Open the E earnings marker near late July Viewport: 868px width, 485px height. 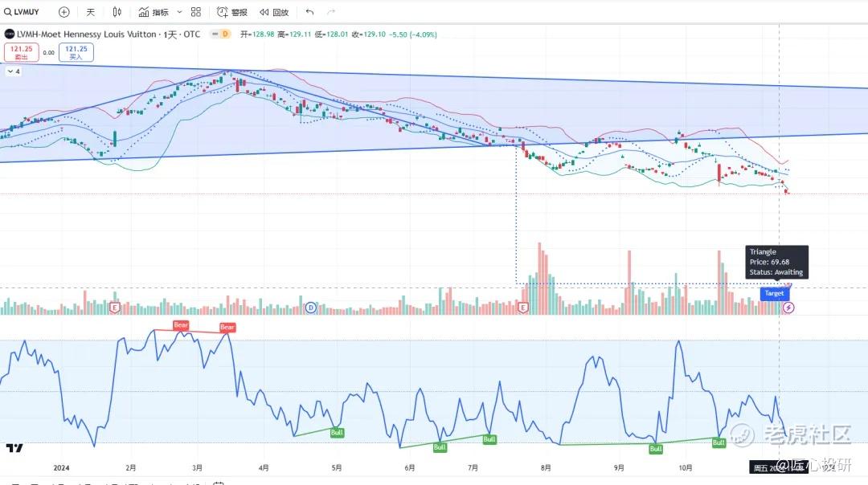pos(522,308)
